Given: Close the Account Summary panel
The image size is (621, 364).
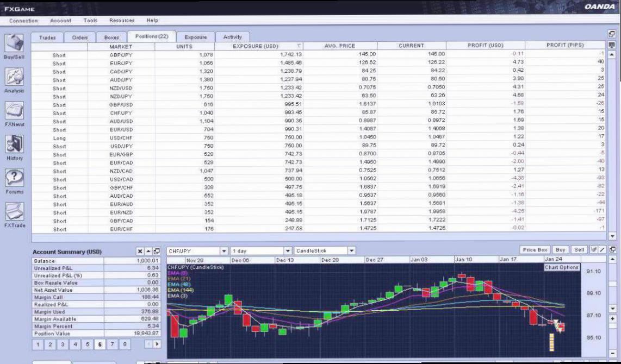Looking at the screenshot, I should (140, 251).
